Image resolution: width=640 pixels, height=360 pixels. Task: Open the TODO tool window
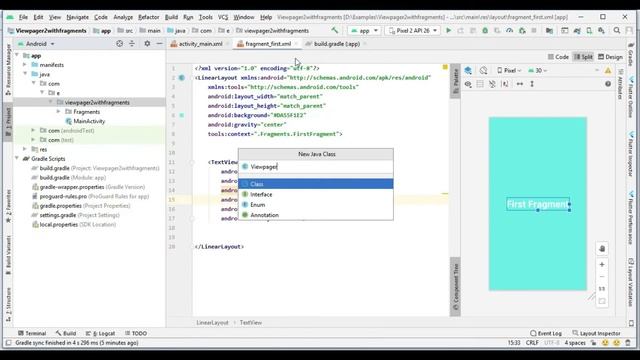pyautogui.click(x=136, y=333)
